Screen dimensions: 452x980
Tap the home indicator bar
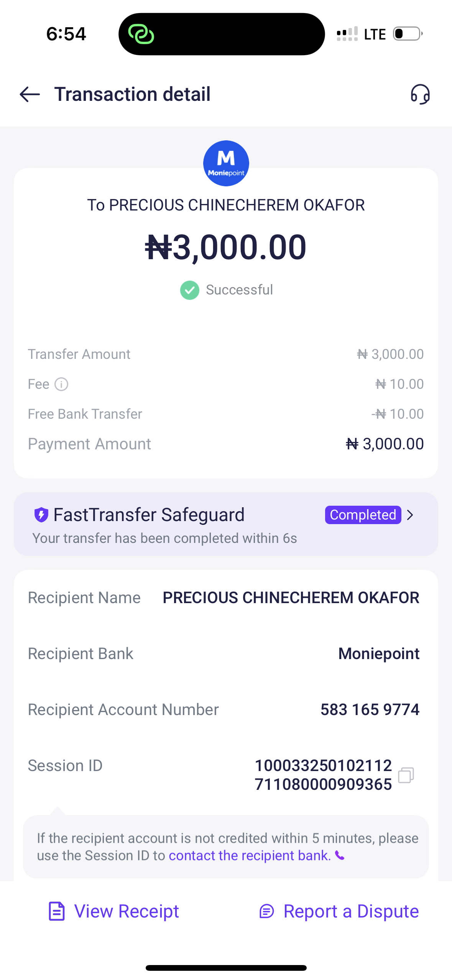226,968
